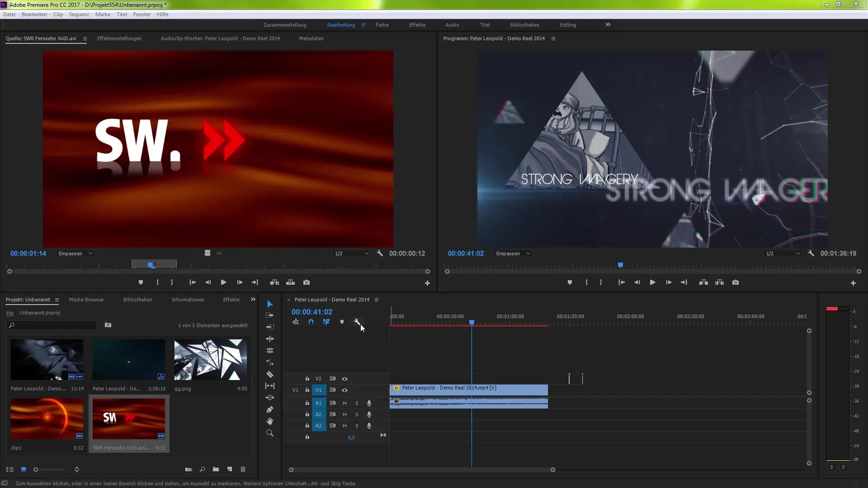Open the Sequenz menu

(x=79, y=14)
